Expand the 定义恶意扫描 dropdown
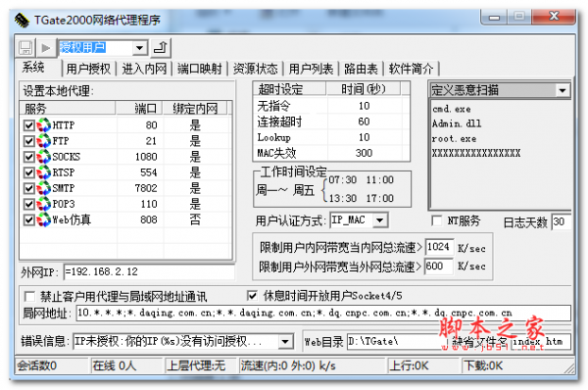Image resolution: width=588 pixels, height=390 pixels. (x=563, y=90)
